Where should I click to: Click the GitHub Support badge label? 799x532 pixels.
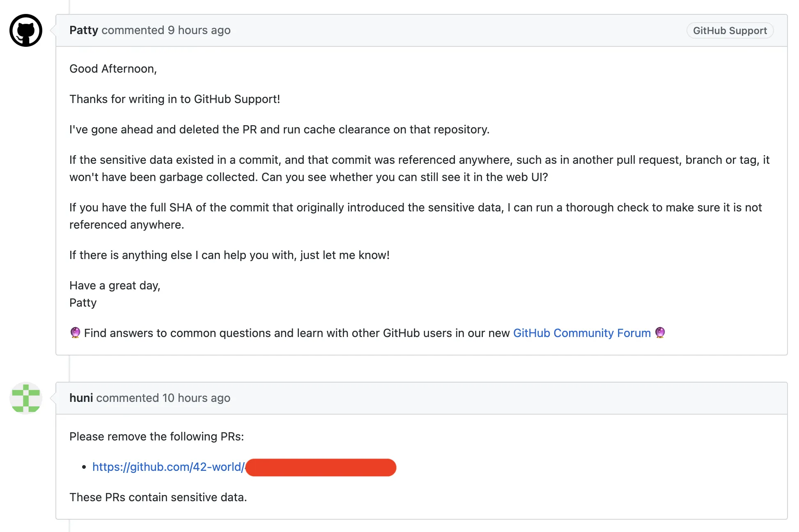point(730,31)
